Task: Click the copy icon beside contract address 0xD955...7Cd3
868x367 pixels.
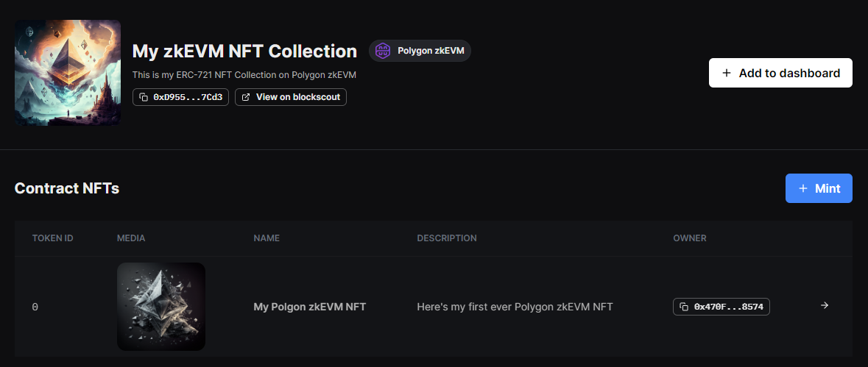Action: click(144, 97)
